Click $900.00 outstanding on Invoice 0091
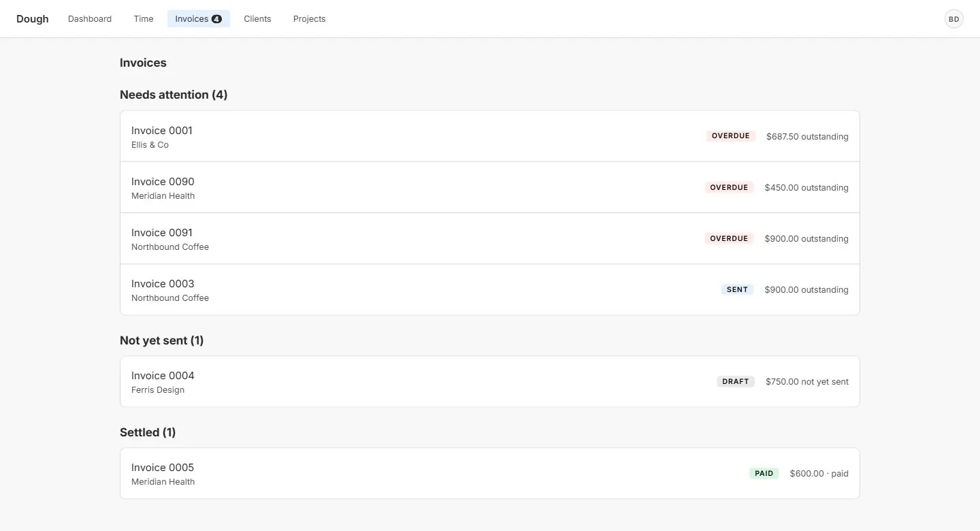Image resolution: width=980 pixels, height=531 pixels. coord(806,238)
